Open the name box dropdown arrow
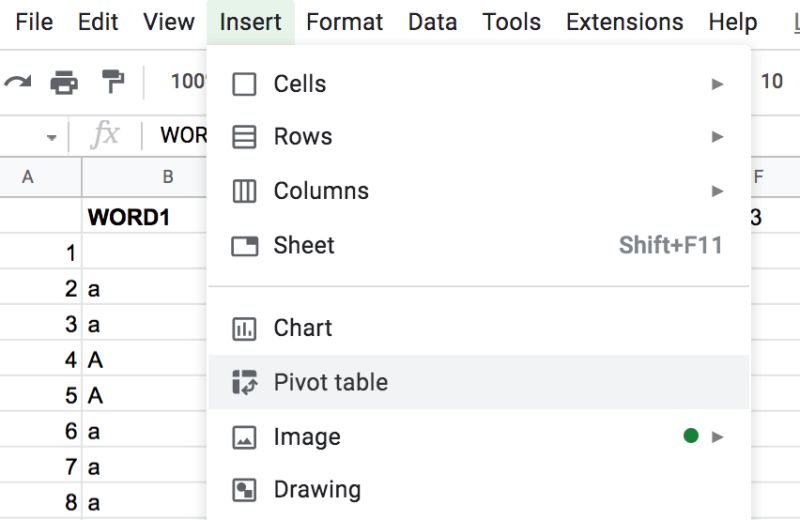The image size is (800, 520). 51,137
